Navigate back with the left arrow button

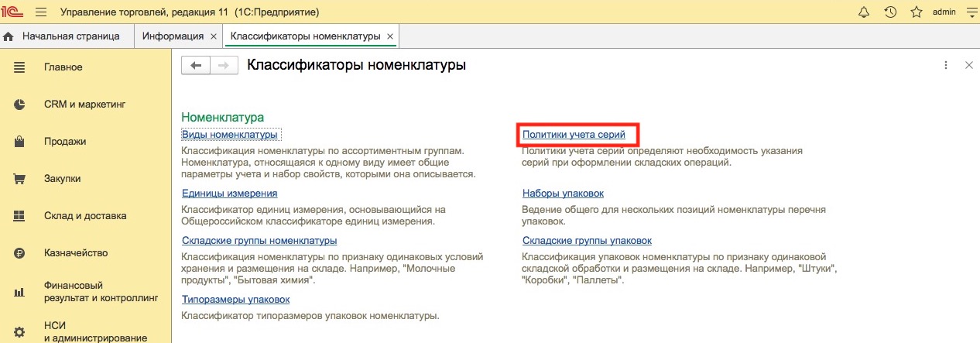pos(195,66)
